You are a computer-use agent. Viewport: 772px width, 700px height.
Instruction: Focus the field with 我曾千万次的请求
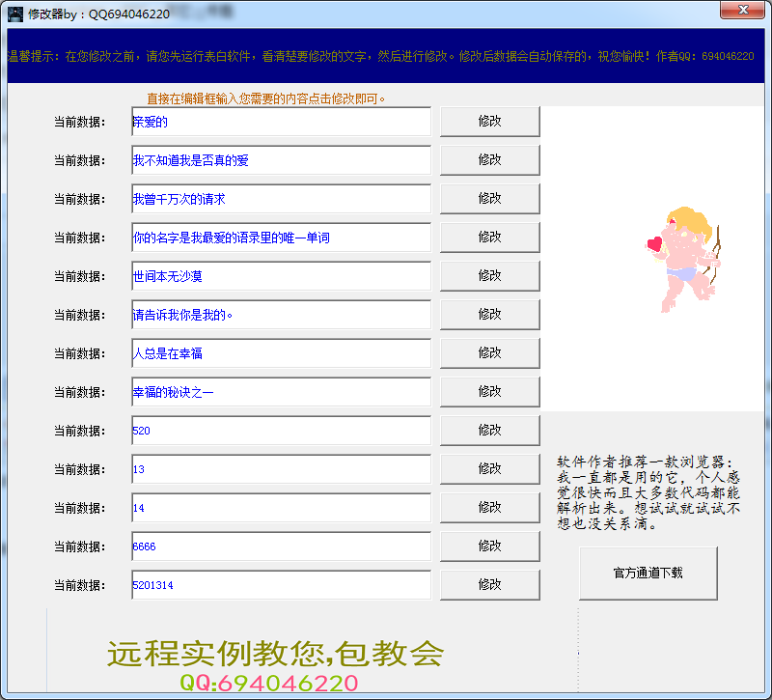pyautogui.click(x=281, y=199)
